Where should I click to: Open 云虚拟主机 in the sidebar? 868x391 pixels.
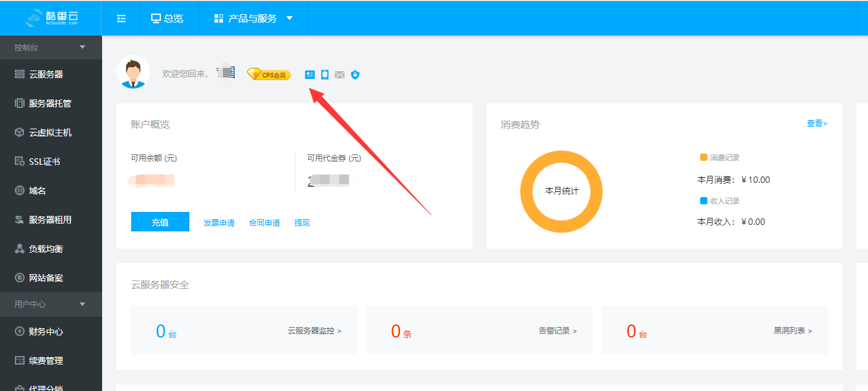[51, 132]
